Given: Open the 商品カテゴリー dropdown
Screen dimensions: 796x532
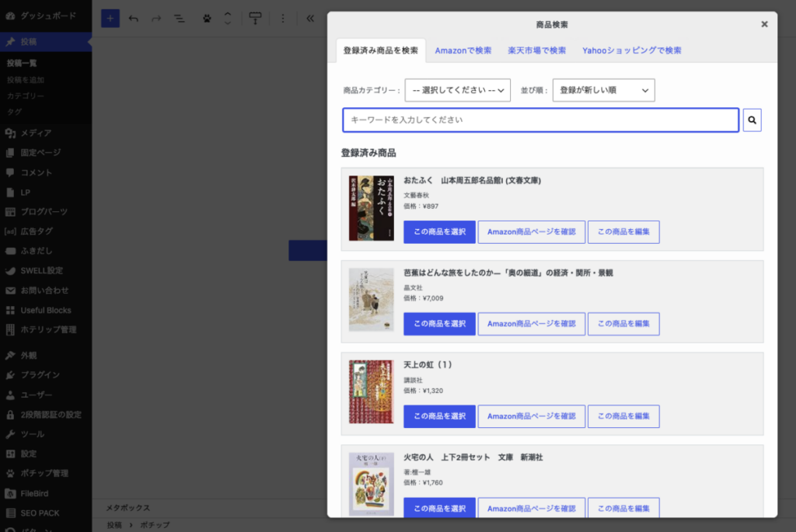Looking at the screenshot, I should tap(457, 90).
